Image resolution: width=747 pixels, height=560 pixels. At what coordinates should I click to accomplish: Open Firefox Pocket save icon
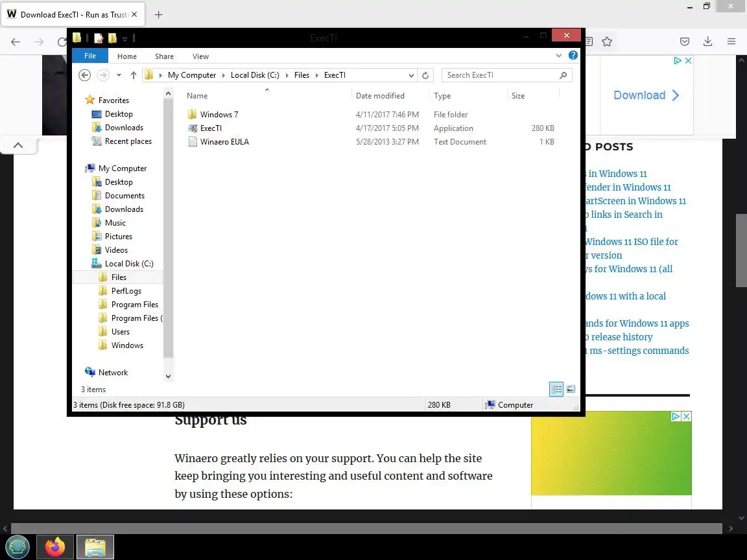pos(685,42)
